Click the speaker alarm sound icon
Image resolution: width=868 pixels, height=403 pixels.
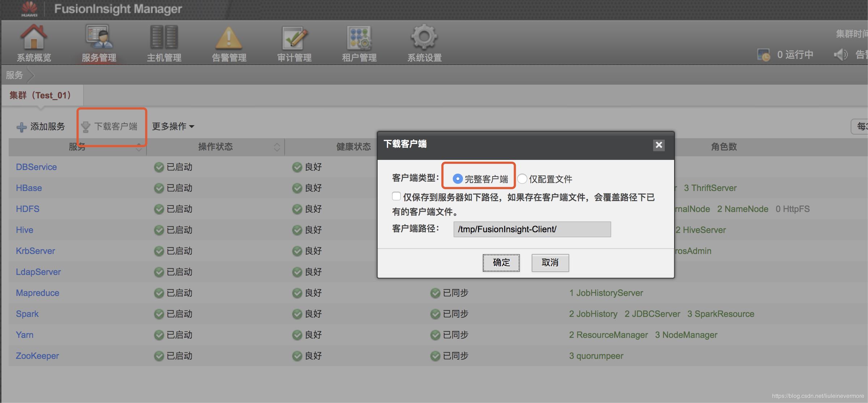click(x=840, y=55)
